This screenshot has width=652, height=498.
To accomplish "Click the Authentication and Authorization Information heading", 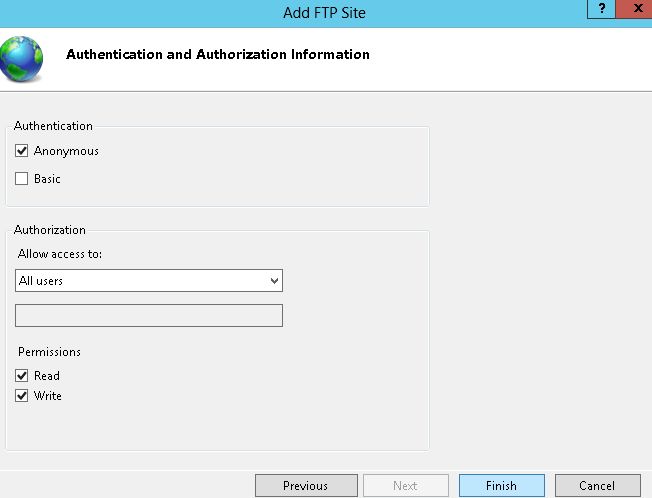I will pos(218,54).
